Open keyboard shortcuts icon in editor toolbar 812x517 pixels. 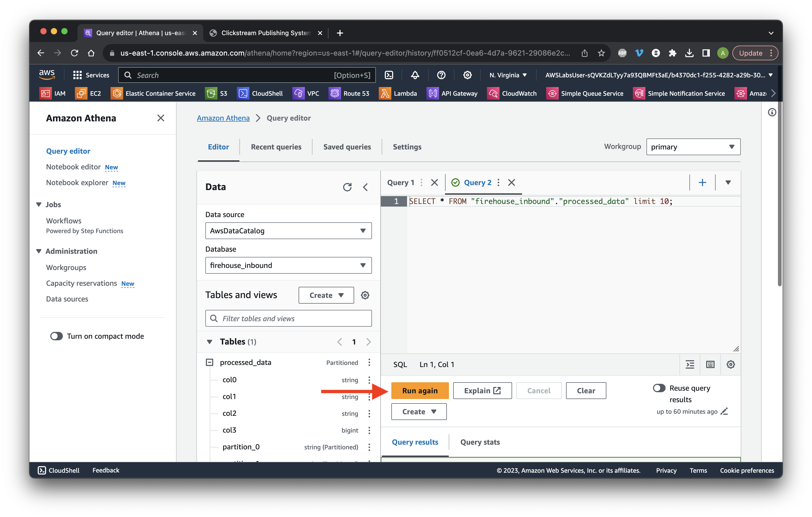click(710, 364)
